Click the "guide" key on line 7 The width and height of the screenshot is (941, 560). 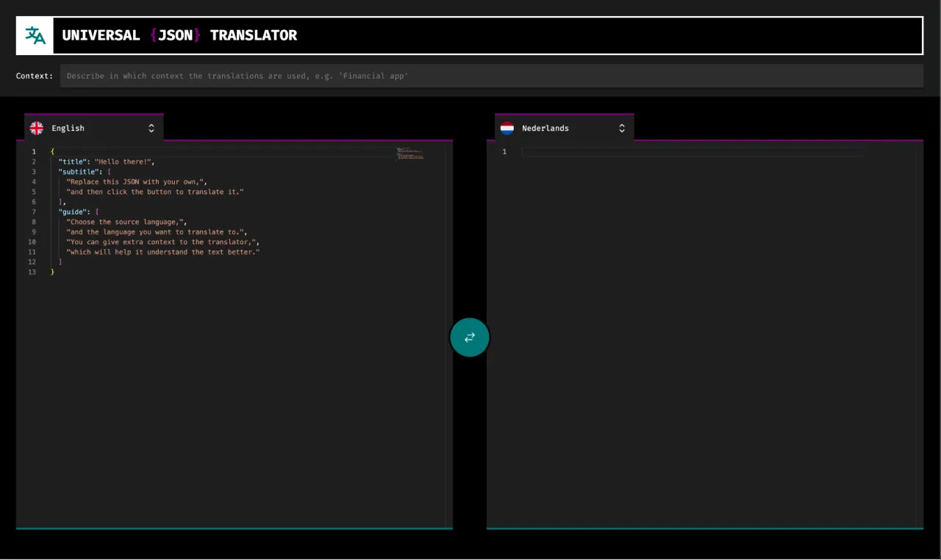(x=73, y=212)
